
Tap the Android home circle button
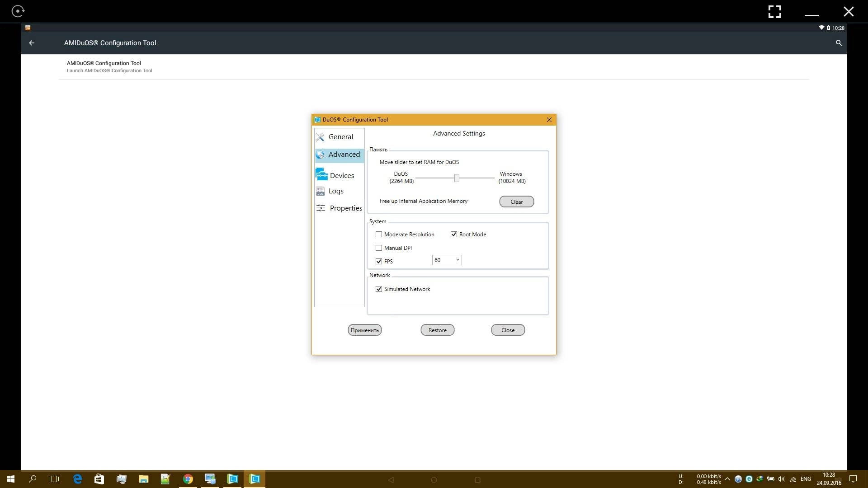pyautogui.click(x=434, y=480)
